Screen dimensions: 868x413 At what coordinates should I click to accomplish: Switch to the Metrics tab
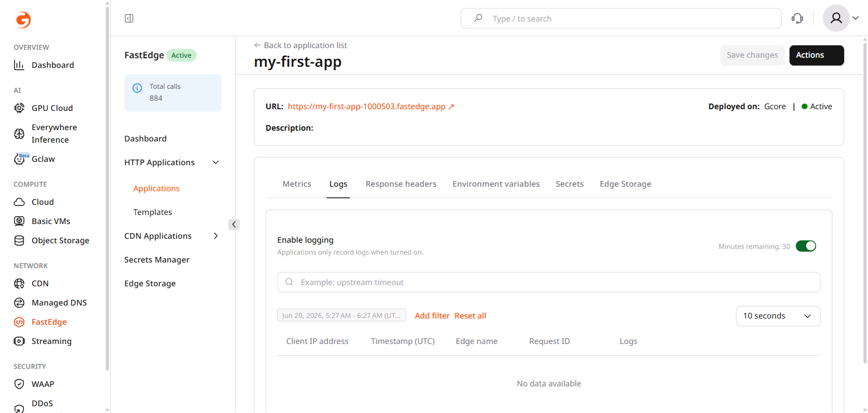coord(297,184)
